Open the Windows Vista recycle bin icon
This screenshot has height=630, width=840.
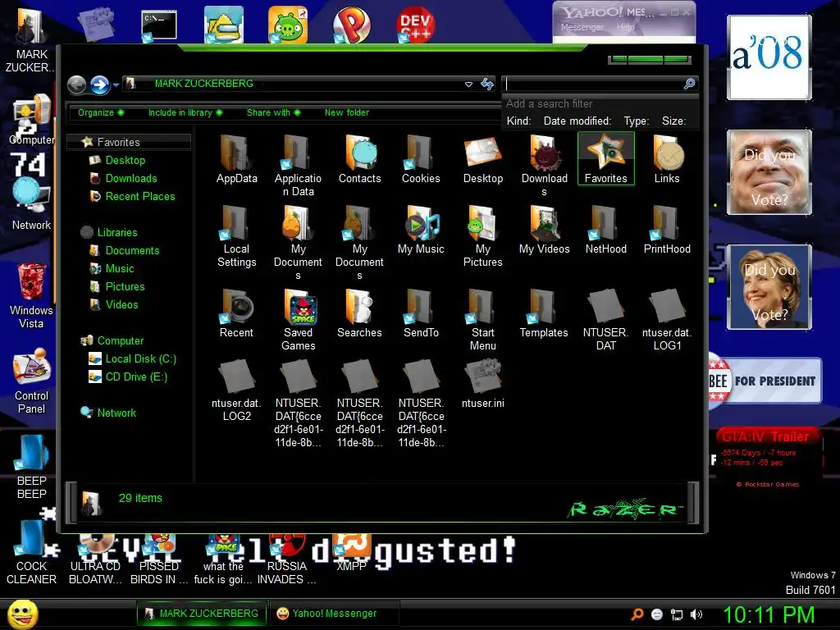31,295
